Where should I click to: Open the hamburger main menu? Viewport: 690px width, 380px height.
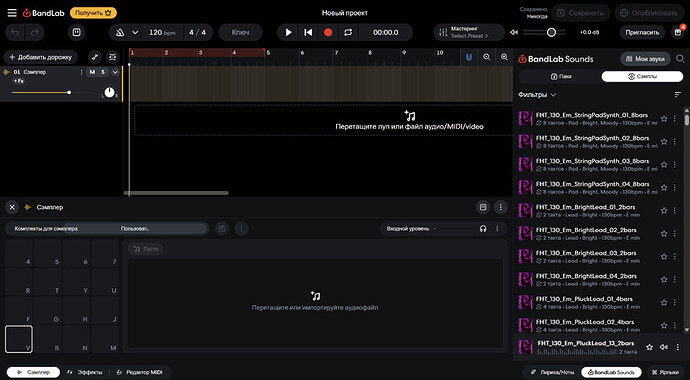click(x=12, y=13)
